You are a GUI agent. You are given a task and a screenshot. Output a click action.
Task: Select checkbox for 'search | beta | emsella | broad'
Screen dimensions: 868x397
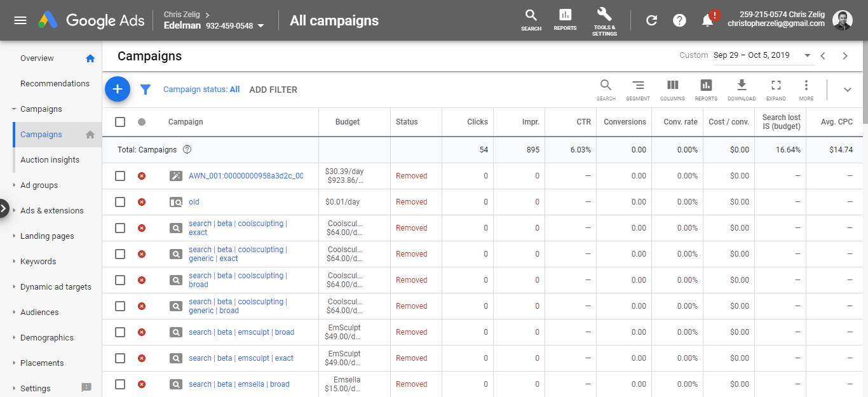[x=120, y=384]
